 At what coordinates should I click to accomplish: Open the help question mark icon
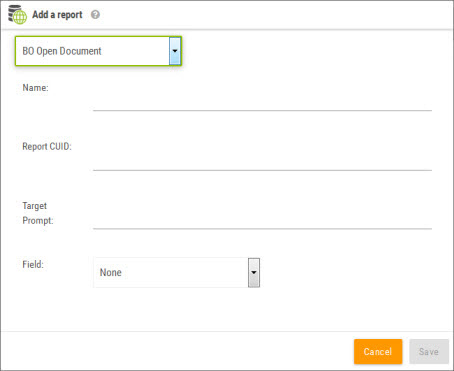click(x=95, y=15)
